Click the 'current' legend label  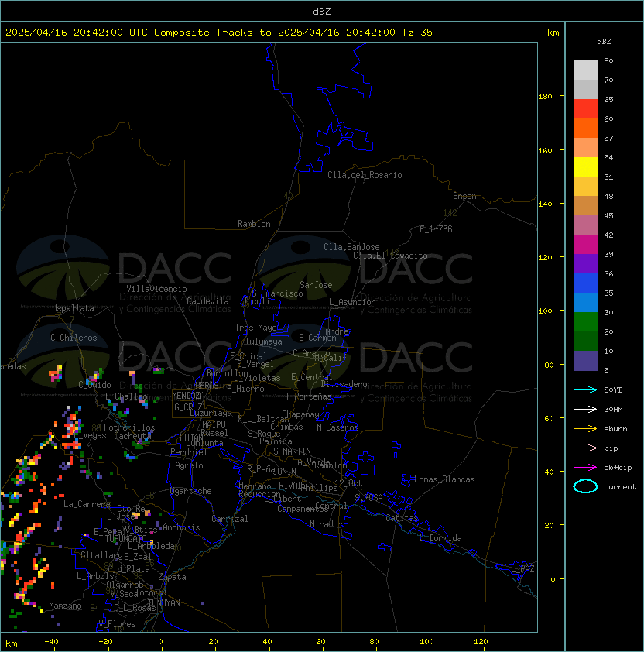pyautogui.click(x=620, y=487)
